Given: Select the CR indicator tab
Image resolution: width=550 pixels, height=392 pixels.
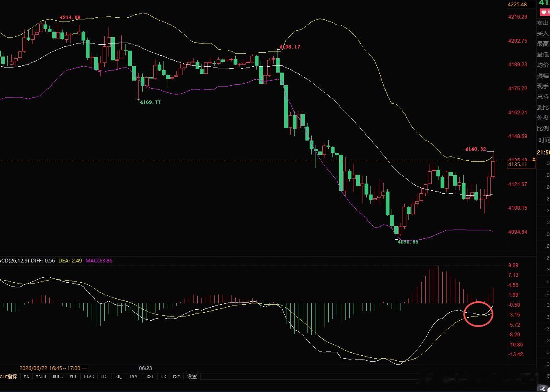Looking at the screenshot, I should coord(163,376).
